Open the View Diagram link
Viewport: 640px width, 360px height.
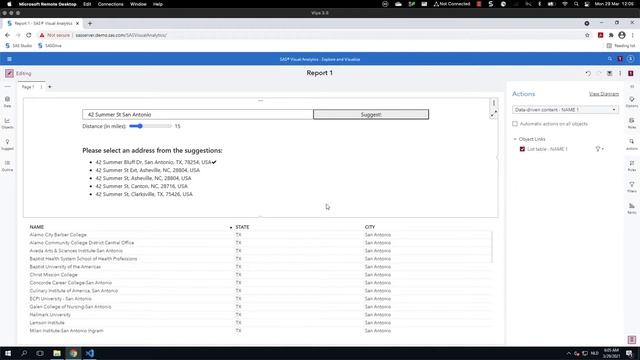[604, 94]
